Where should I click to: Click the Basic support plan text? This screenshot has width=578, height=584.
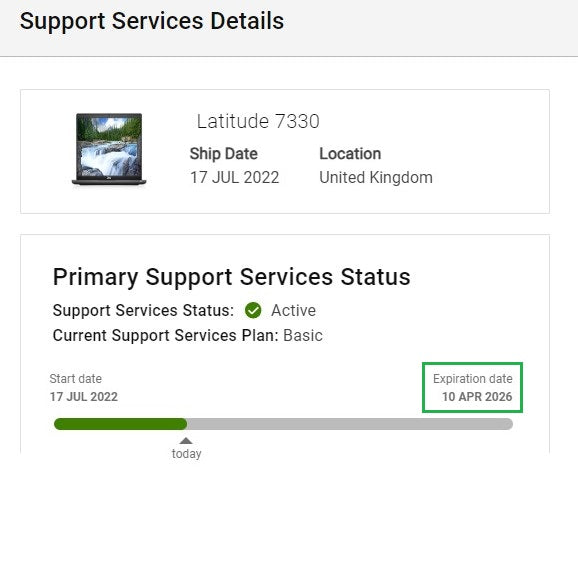pos(303,335)
